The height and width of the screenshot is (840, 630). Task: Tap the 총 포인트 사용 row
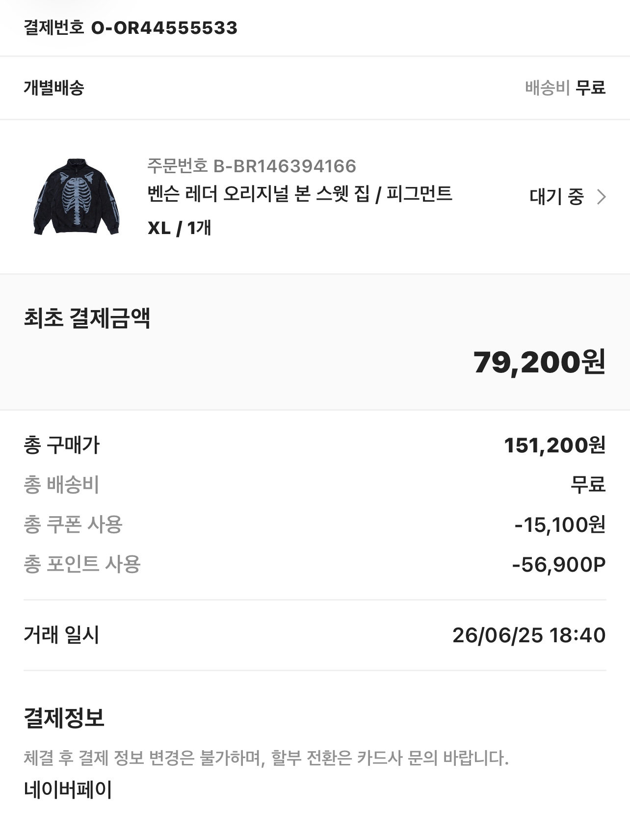[x=315, y=564]
